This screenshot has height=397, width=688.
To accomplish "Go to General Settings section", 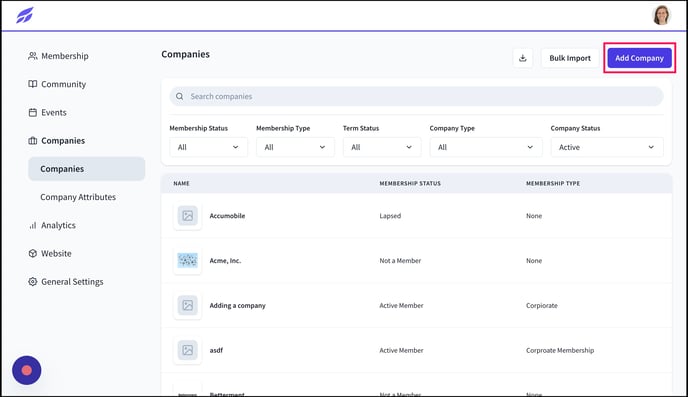I will point(66,282).
